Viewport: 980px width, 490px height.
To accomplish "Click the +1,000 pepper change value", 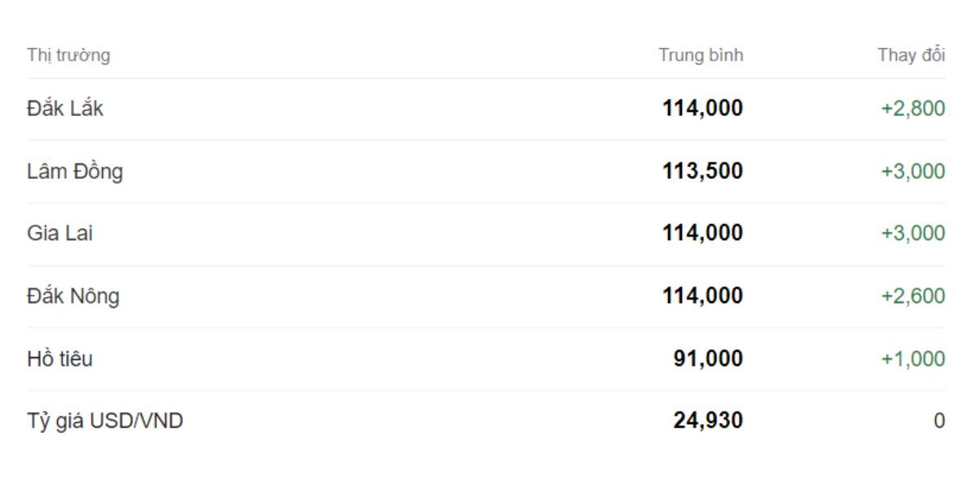I will [x=912, y=359].
